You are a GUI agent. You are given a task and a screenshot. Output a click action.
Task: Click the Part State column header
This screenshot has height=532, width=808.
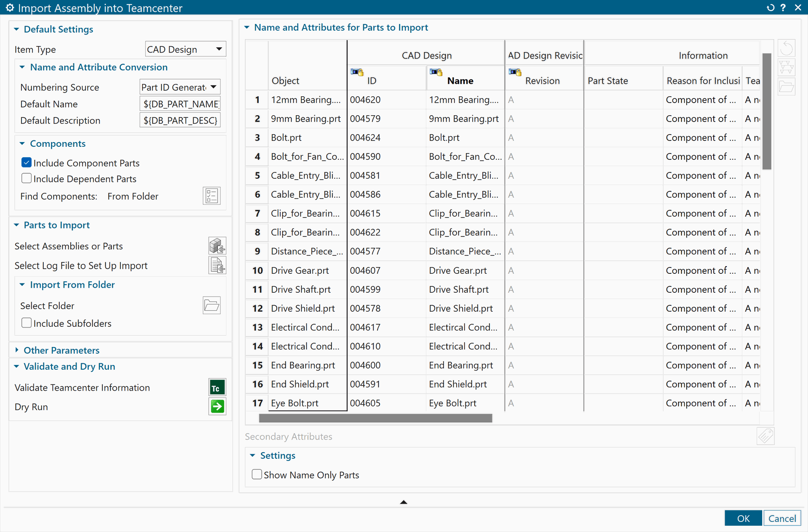coord(608,81)
